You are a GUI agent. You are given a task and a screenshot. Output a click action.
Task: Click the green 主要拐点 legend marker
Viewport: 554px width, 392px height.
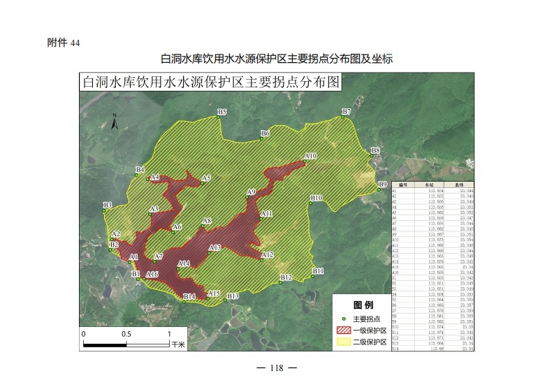[344, 318]
